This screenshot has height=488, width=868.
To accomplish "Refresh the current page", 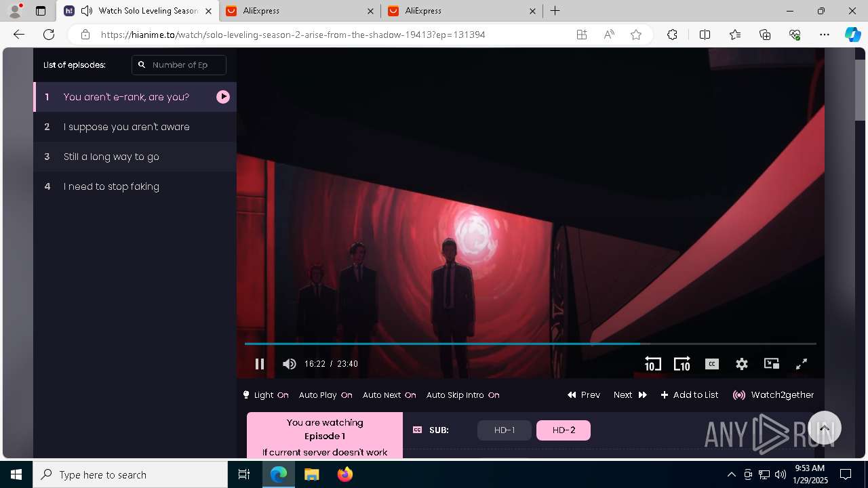I will click(x=49, y=35).
